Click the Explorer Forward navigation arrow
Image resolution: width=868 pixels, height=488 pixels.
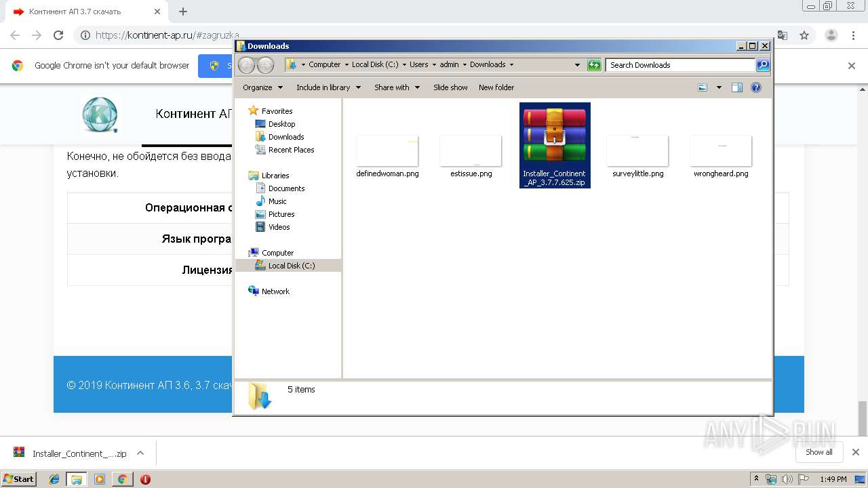[265, 65]
